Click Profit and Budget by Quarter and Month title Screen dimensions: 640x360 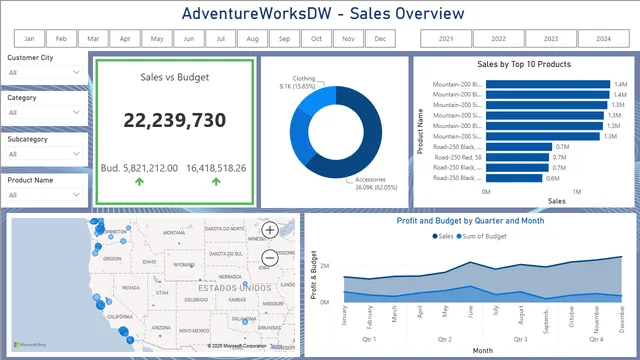pos(470,221)
